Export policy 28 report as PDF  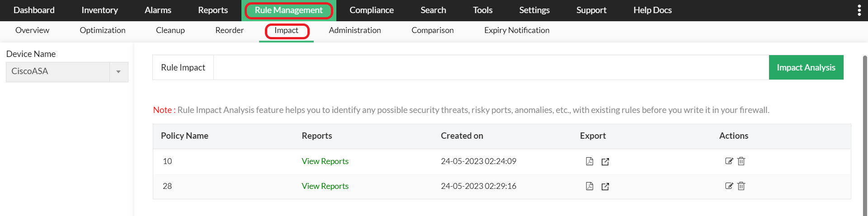pos(590,186)
